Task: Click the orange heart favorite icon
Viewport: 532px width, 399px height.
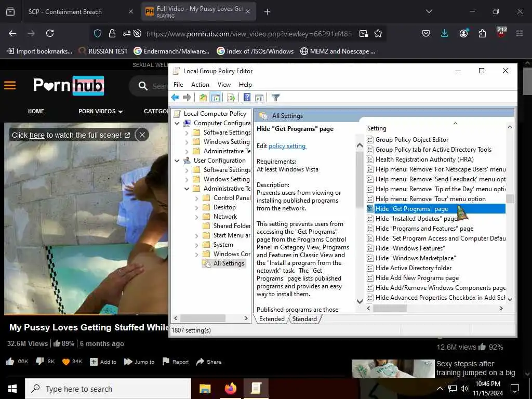Action: (x=66, y=362)
